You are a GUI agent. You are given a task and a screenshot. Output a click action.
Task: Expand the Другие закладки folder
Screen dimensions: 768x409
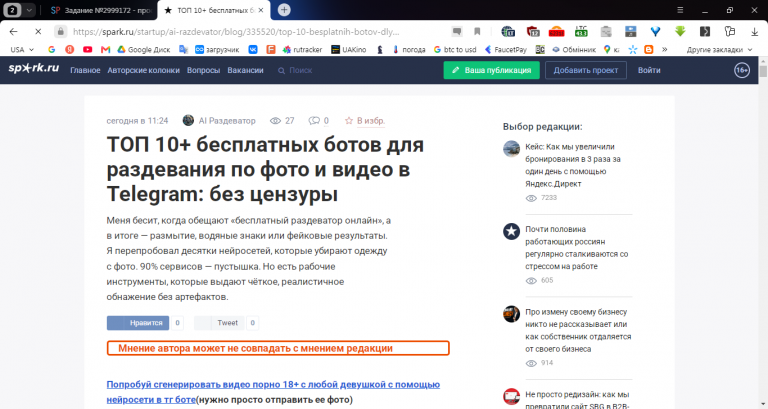click(x=719, y=49)
